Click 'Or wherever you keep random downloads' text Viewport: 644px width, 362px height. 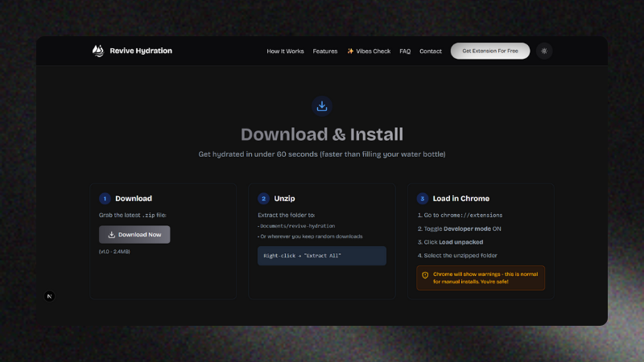310,237
